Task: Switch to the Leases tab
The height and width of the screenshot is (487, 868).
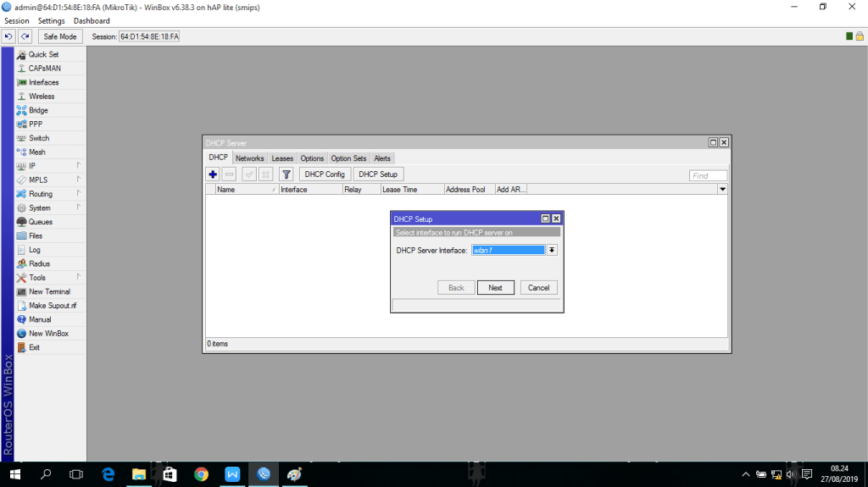Action: [x=282, y=158]
